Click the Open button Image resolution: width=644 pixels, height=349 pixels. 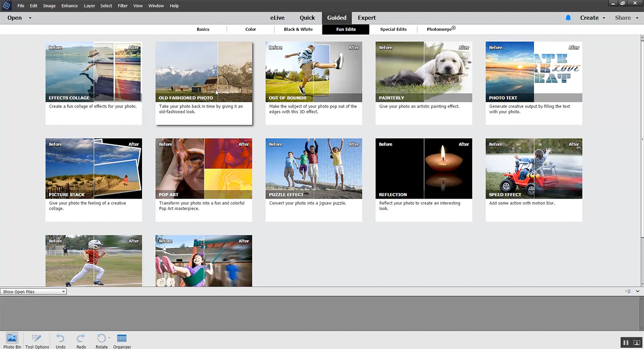coord(15,18)
